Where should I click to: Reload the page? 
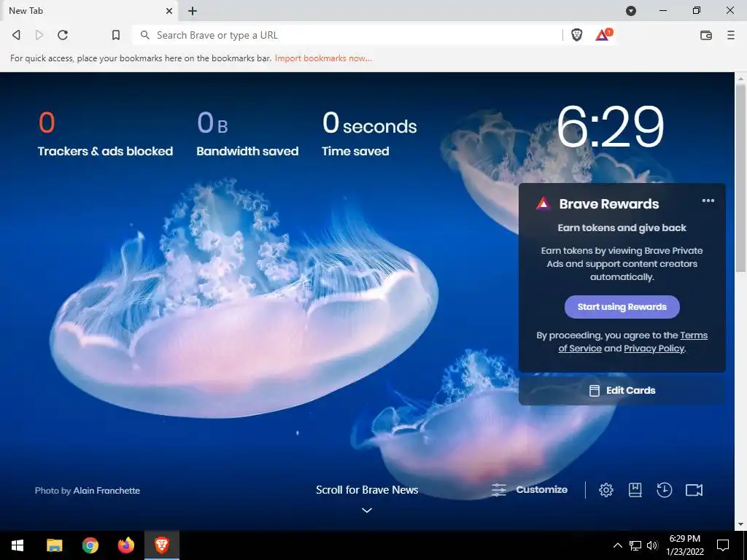pos(63,35)
